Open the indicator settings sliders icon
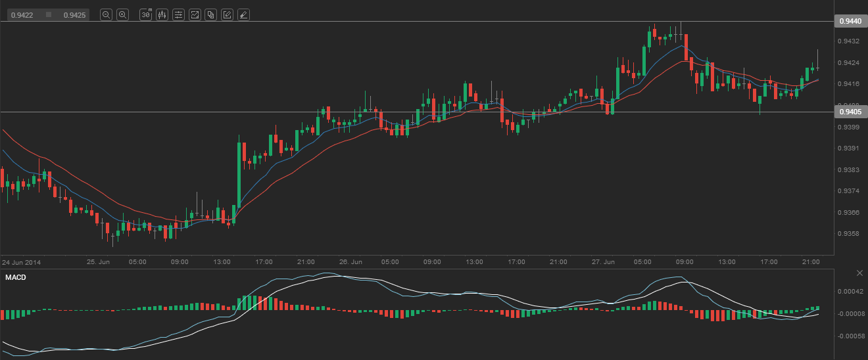This screenshot has height=360, width=868. pos(178,14)
